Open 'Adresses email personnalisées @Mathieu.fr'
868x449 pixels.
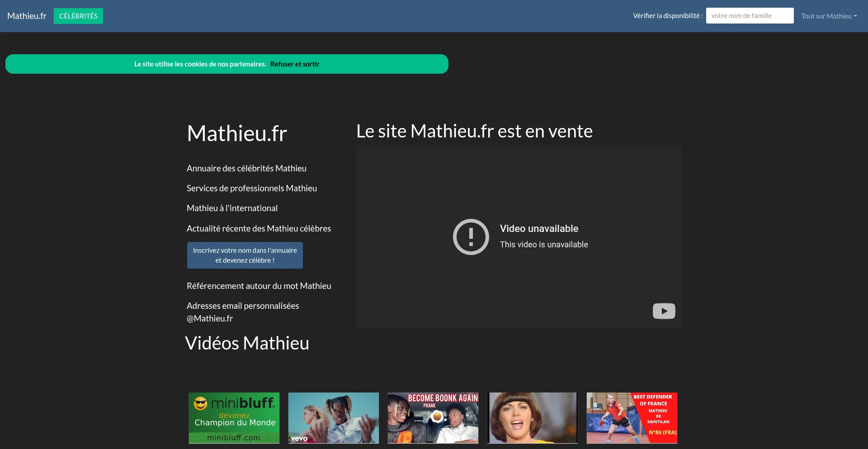[242, 312]
